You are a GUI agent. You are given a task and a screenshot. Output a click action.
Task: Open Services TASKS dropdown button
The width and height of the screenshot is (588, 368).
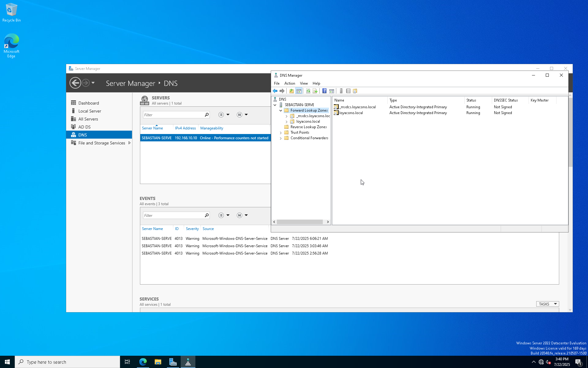tap(547, 304)
